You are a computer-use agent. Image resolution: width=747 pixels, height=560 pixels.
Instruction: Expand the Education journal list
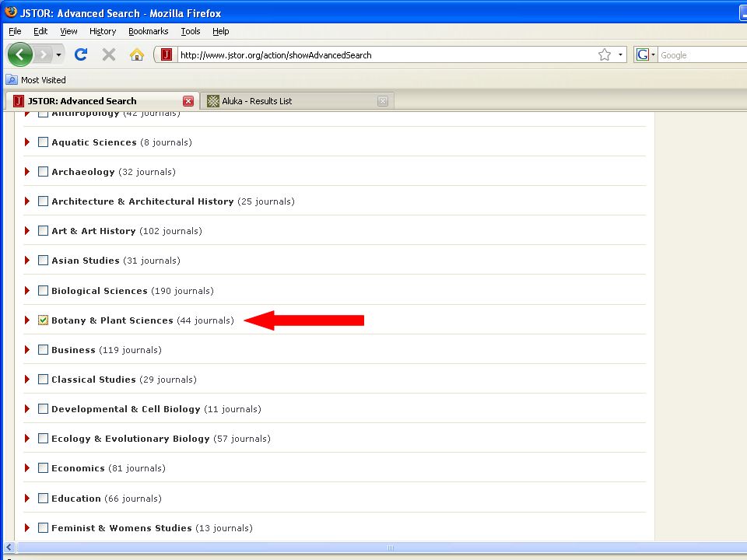(27, 498)
